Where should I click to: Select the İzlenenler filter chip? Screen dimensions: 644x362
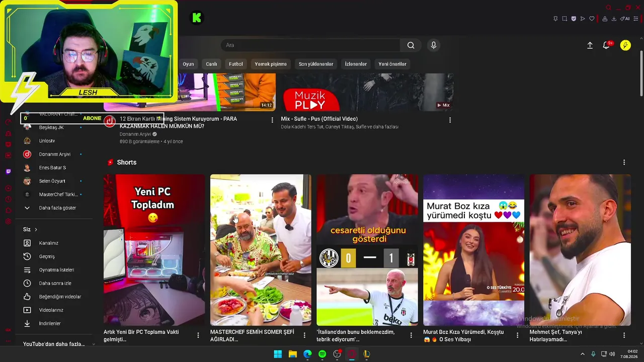click(356, 64)
